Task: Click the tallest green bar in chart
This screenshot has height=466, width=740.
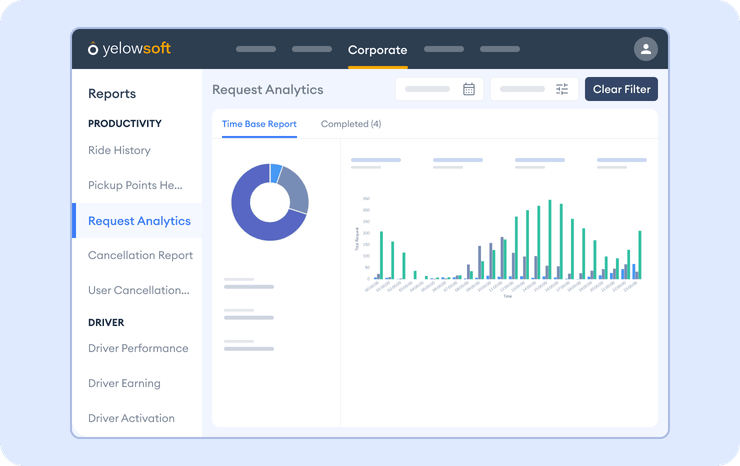Action: click(x=550, y=240)
